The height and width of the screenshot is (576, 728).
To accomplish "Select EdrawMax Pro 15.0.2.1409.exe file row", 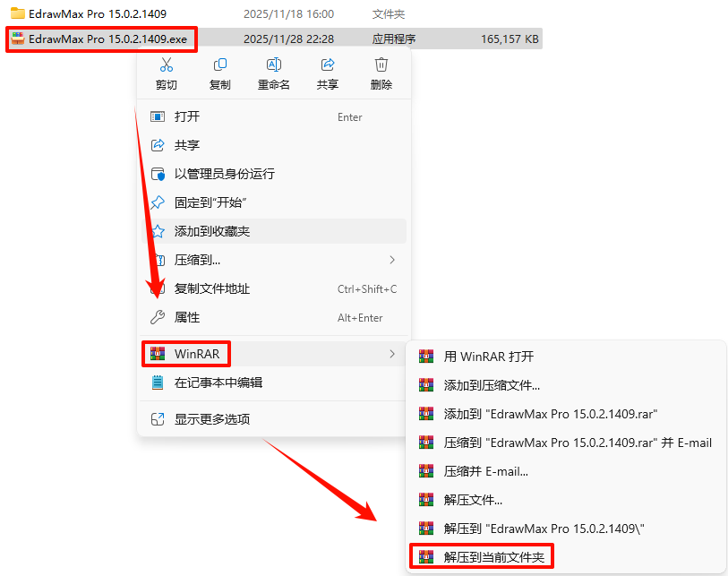I will [274, 39].
